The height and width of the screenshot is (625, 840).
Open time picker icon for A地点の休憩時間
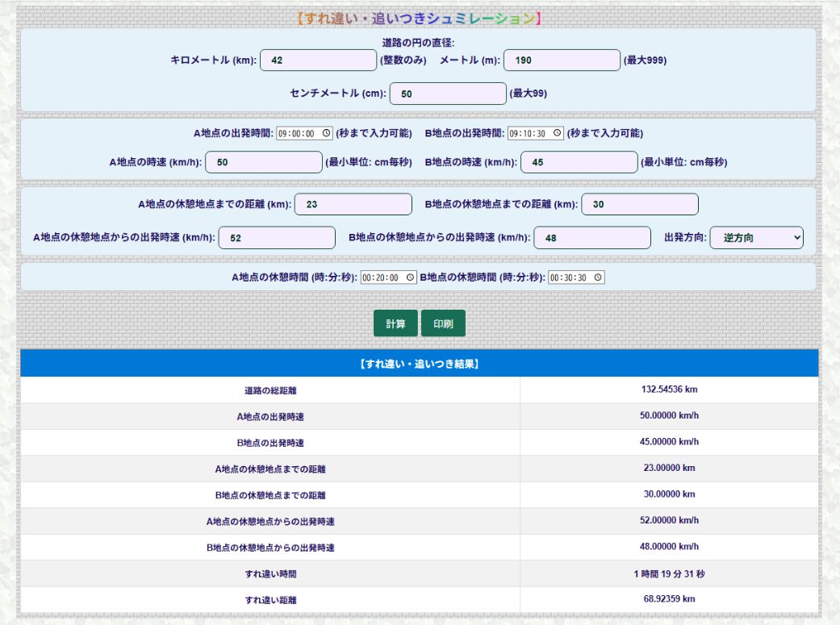[410, 277]
